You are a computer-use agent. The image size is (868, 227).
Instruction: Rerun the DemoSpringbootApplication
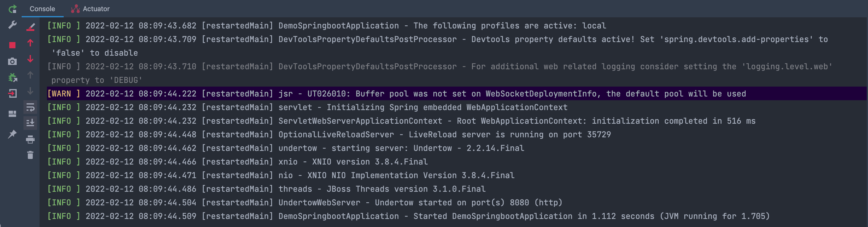click(x=12, y=9)
